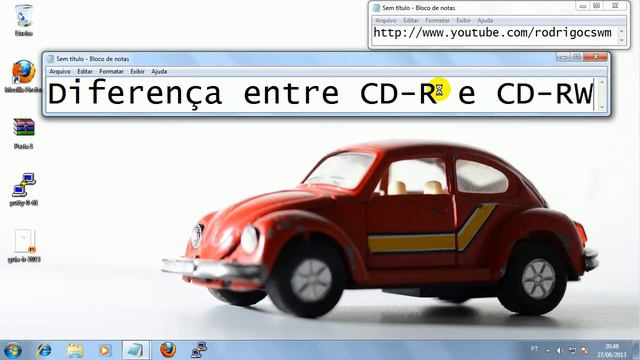Click the volume speaker tray icon
This screenshot has width=640, height=360.
point(559,351)
